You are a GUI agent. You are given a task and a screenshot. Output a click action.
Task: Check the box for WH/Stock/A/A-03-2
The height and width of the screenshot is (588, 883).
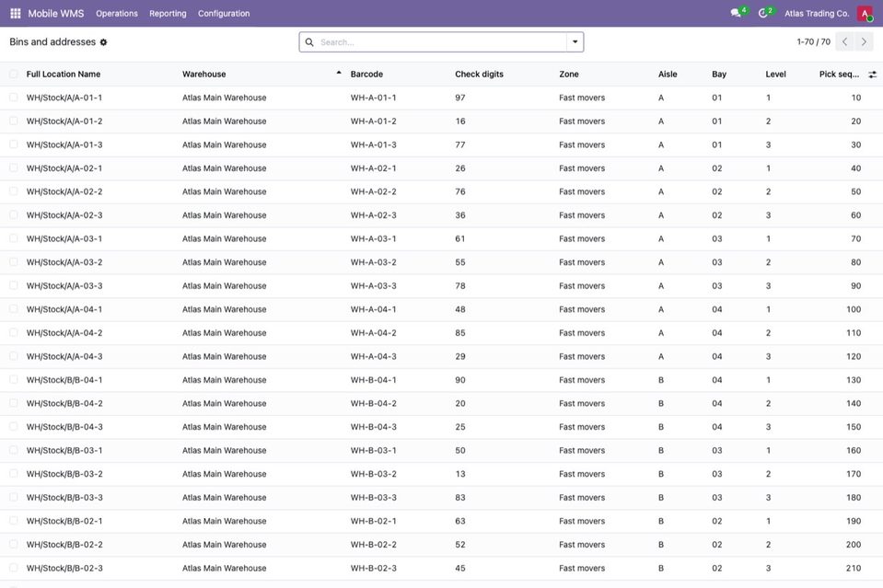point(14,262)
